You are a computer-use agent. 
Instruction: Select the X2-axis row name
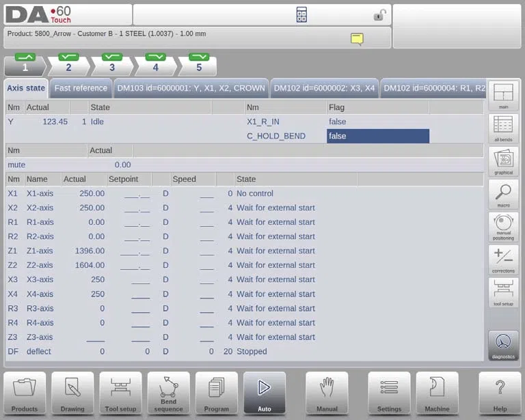coord(40,208)
